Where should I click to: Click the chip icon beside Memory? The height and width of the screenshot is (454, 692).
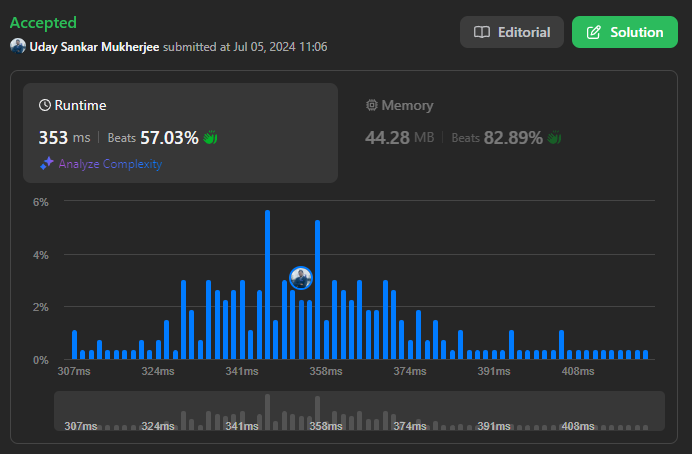point(372,105)
